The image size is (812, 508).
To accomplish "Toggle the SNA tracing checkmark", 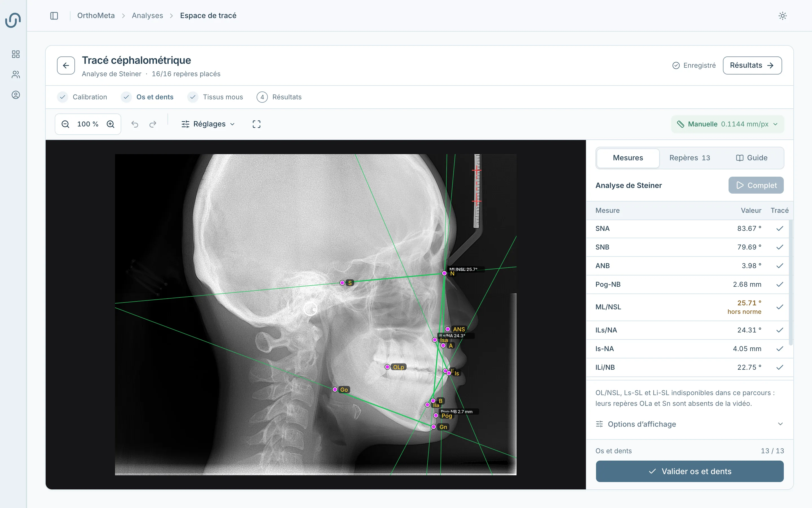I will click(780, 229).
